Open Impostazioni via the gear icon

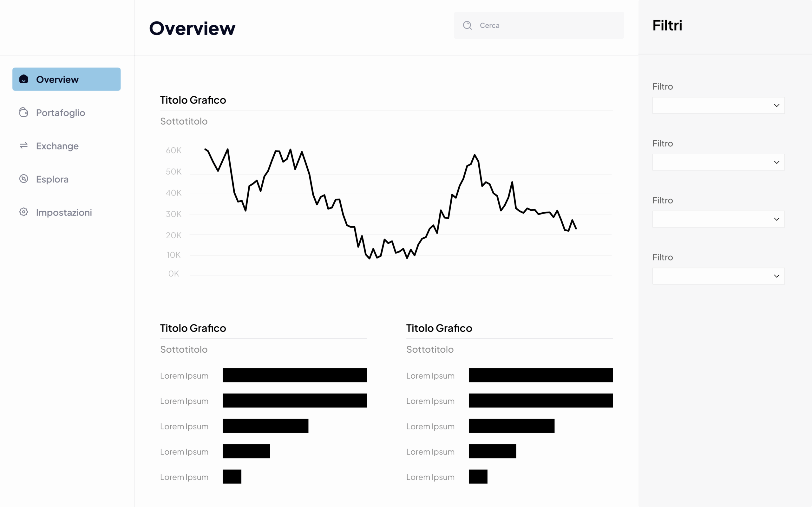click(x=23, y=212)
